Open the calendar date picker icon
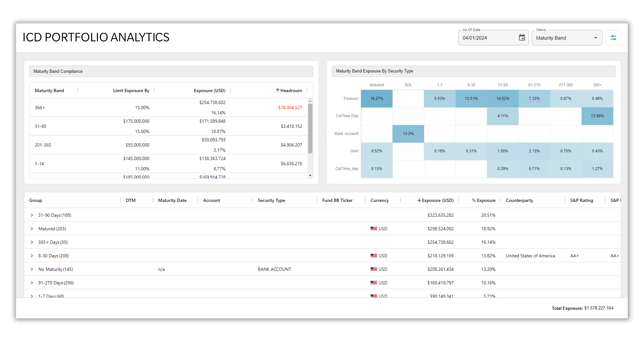The image size is (644, 342). pos(522,38)
